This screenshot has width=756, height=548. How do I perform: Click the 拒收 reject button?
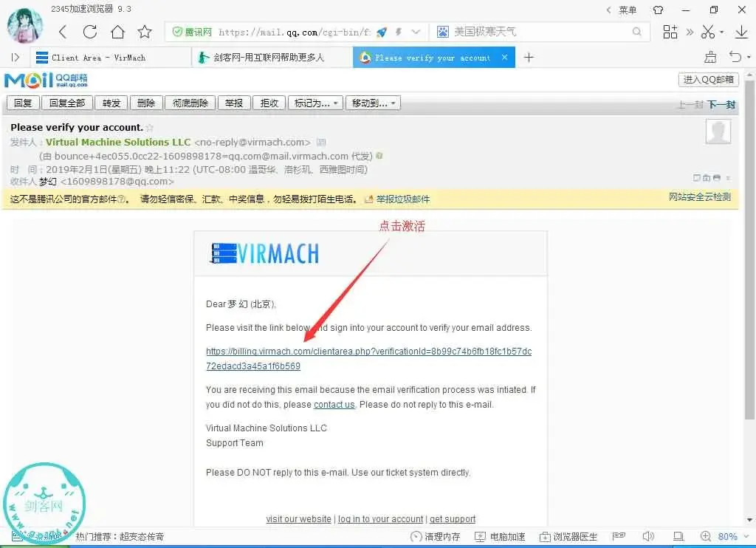coord(269,103)
